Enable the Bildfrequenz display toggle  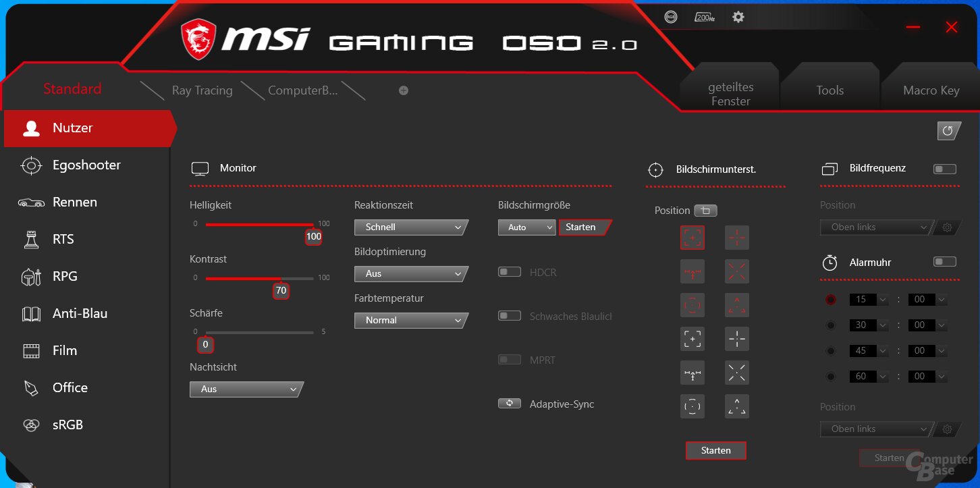945,169
